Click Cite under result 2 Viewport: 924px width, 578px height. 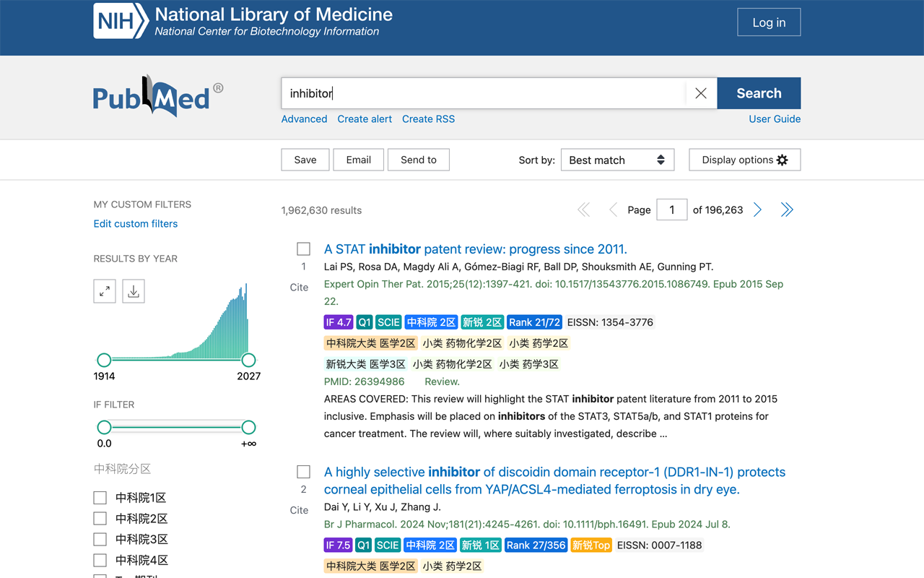pos(299,510)
